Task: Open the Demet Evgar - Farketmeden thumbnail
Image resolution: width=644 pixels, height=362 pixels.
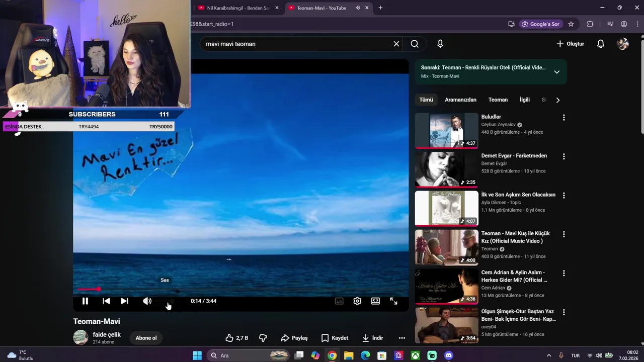Action: click(446, 169)
